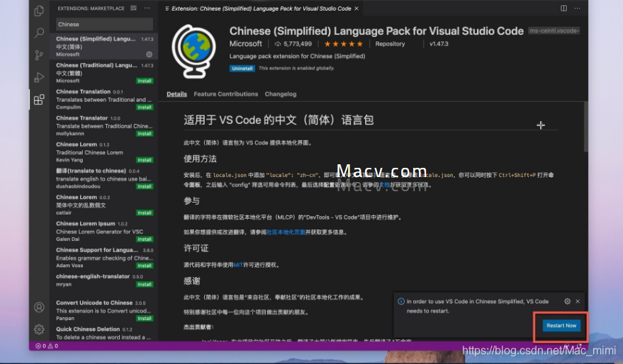Click Restart Now button
The width and height of the screenshot is (623, 364).
coord(561,326)
